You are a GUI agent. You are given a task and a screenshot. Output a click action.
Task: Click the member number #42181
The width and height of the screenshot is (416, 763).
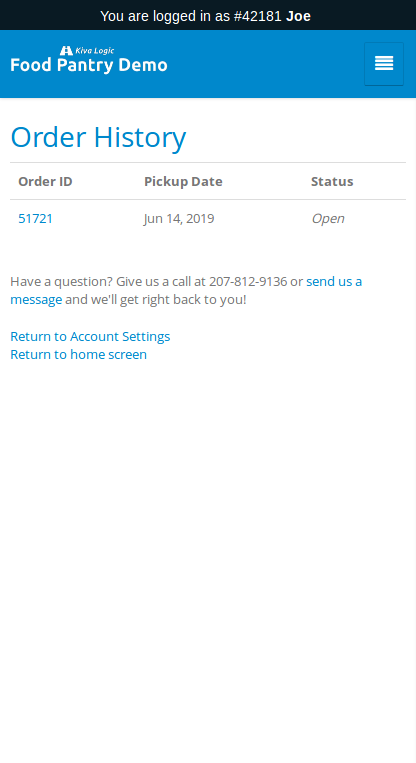coord(258,16)
